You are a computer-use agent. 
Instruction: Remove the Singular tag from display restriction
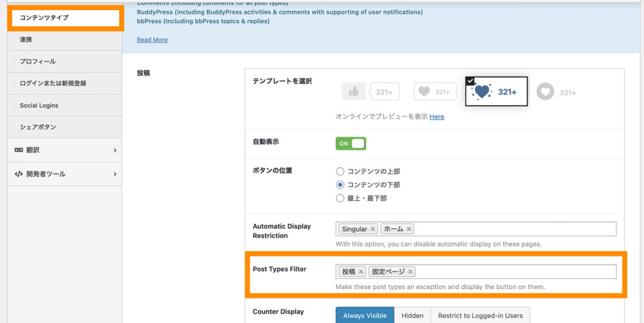373,229
